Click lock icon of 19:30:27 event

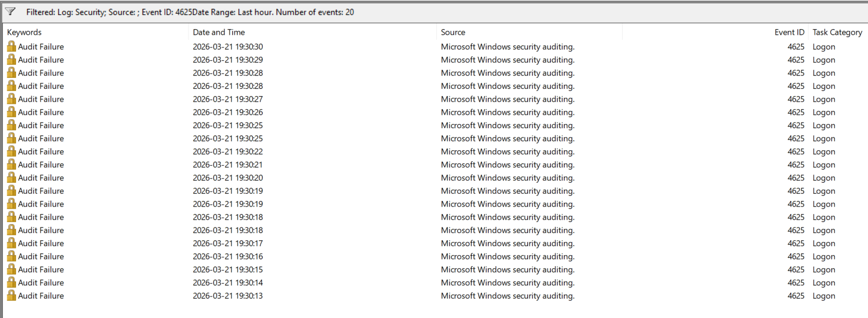tap(11, 99)
